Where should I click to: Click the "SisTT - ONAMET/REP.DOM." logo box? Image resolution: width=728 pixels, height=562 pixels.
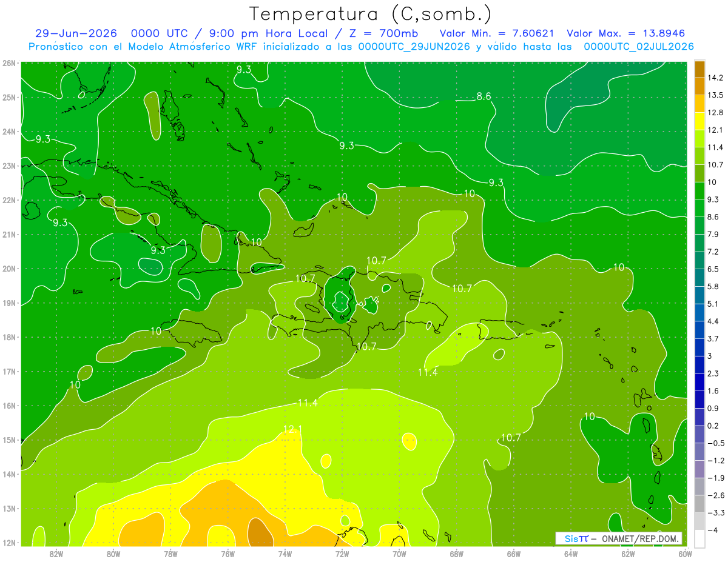coord(618,538)
